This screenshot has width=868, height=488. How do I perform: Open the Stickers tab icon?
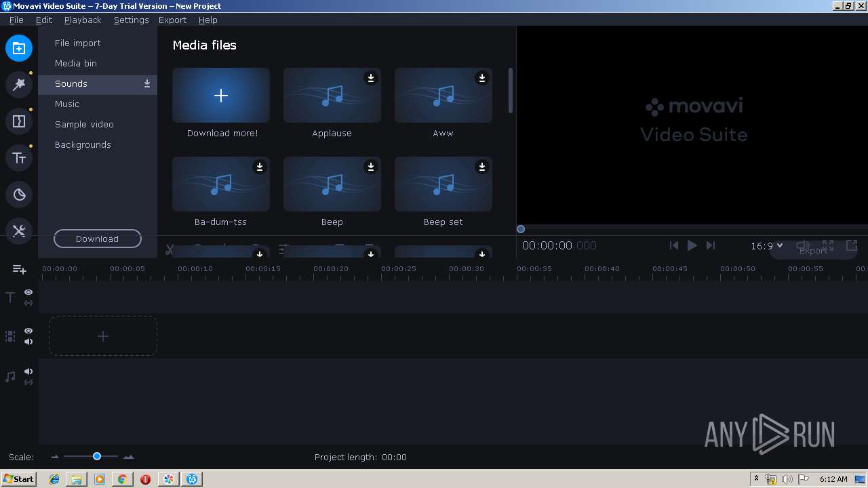coord(19,195)
